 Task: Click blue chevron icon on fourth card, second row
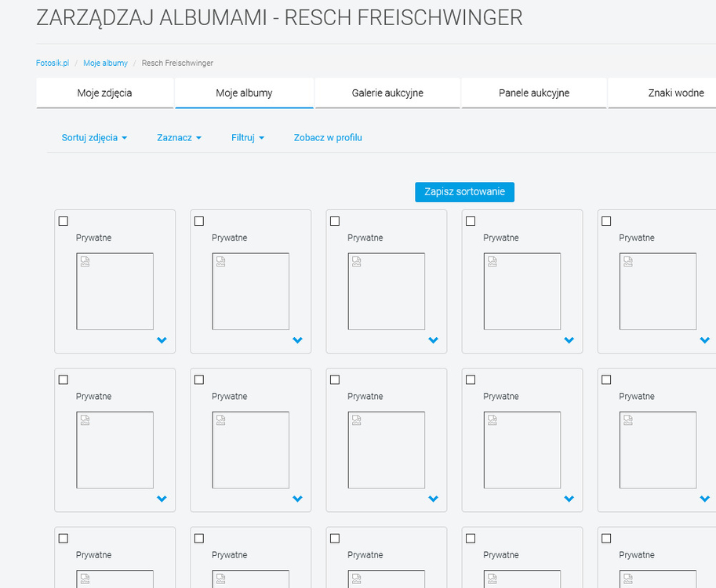pos(569,499)
